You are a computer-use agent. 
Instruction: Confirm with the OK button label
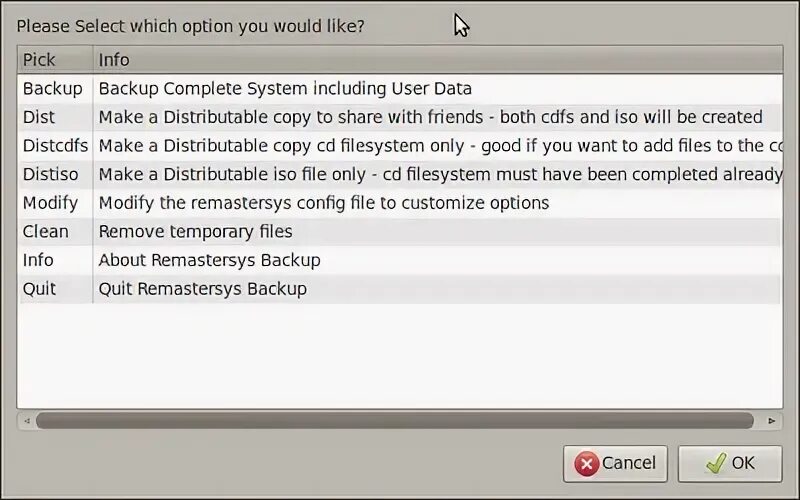tap(743, 464)
